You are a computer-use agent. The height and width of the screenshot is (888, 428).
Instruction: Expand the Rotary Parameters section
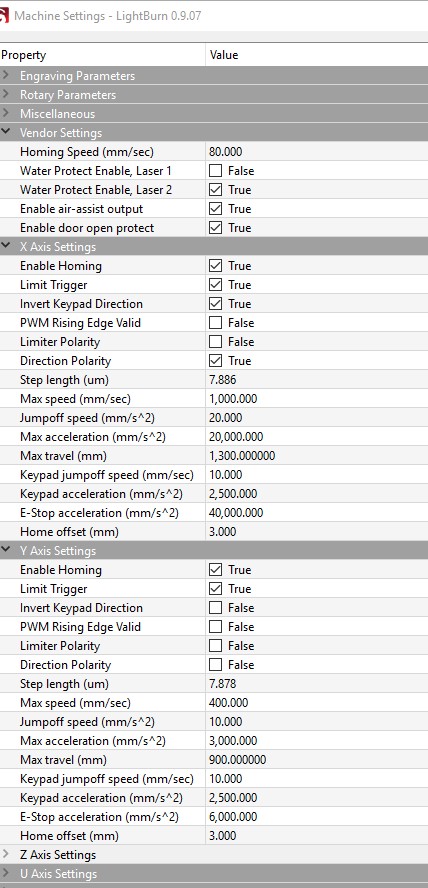point(6,95)
